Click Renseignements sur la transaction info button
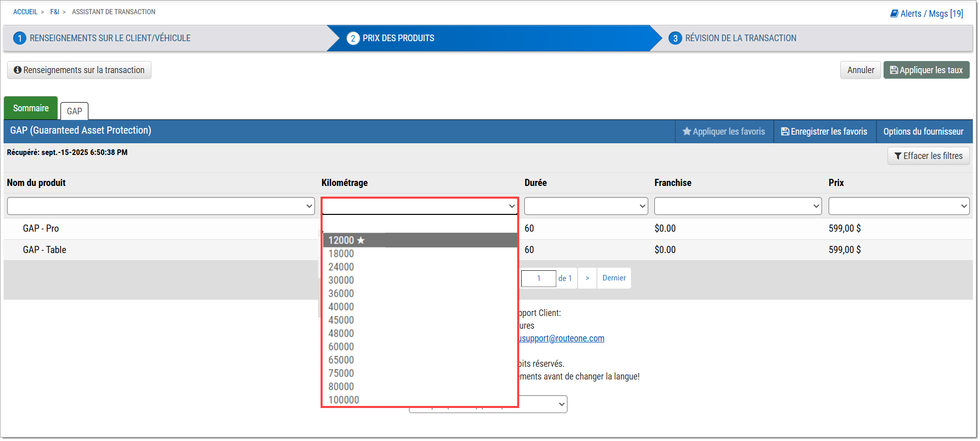 coord(79,70)
